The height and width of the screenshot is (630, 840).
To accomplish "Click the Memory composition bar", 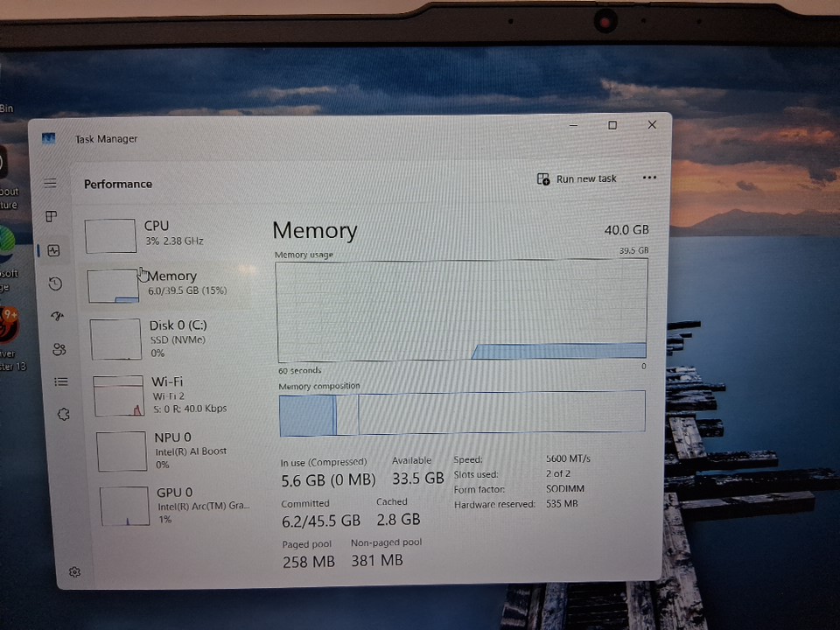I will [x=462, y=413].
